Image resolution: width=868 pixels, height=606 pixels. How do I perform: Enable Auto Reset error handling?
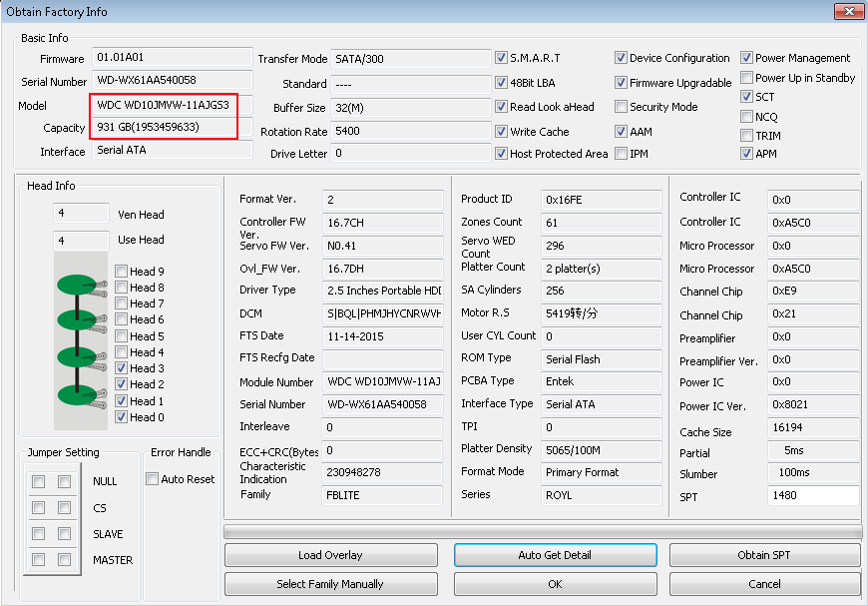pyautogui.click(x=153, y=479)
